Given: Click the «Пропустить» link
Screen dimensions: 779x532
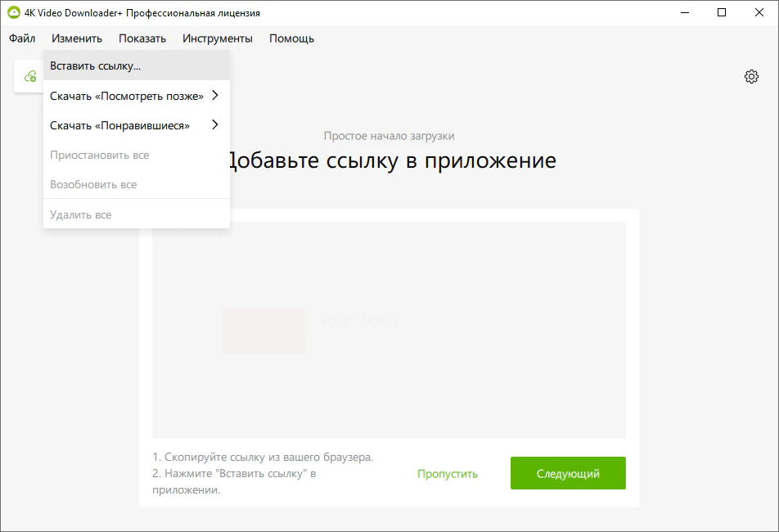Looking at the screenshot, I should [x=448, y=474].
